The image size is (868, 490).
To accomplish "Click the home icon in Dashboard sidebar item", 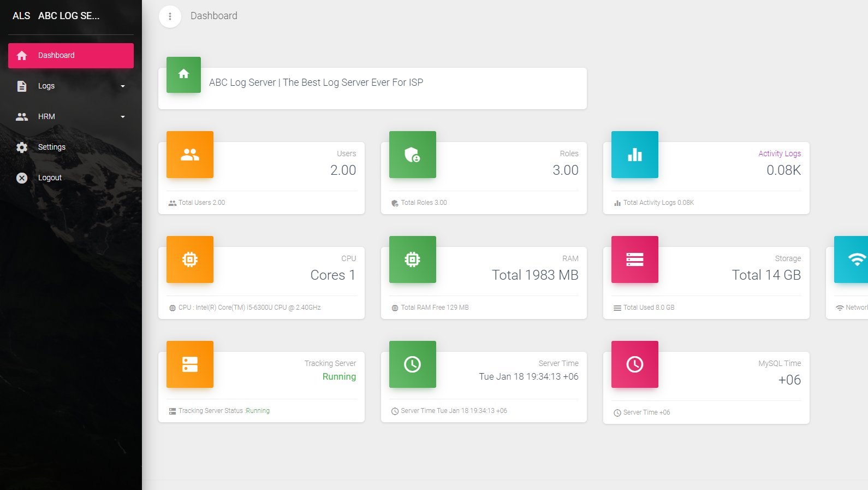I will (x=22, y=56).
